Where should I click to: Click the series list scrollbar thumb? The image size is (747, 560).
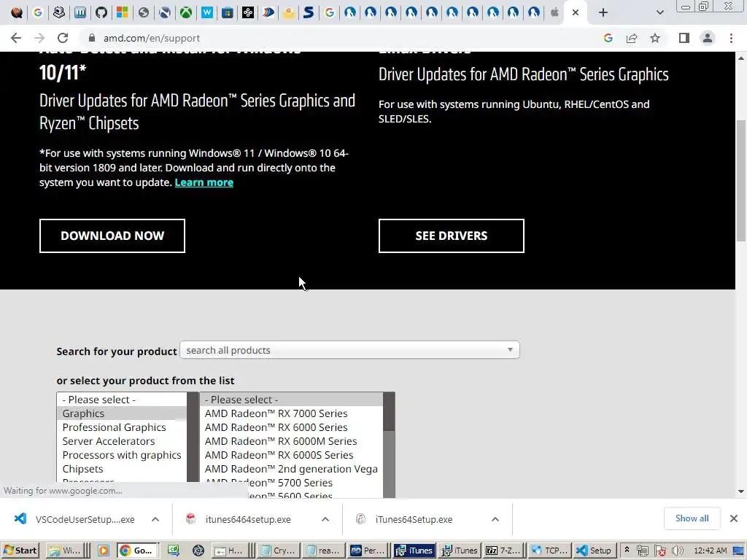[389, 411]
